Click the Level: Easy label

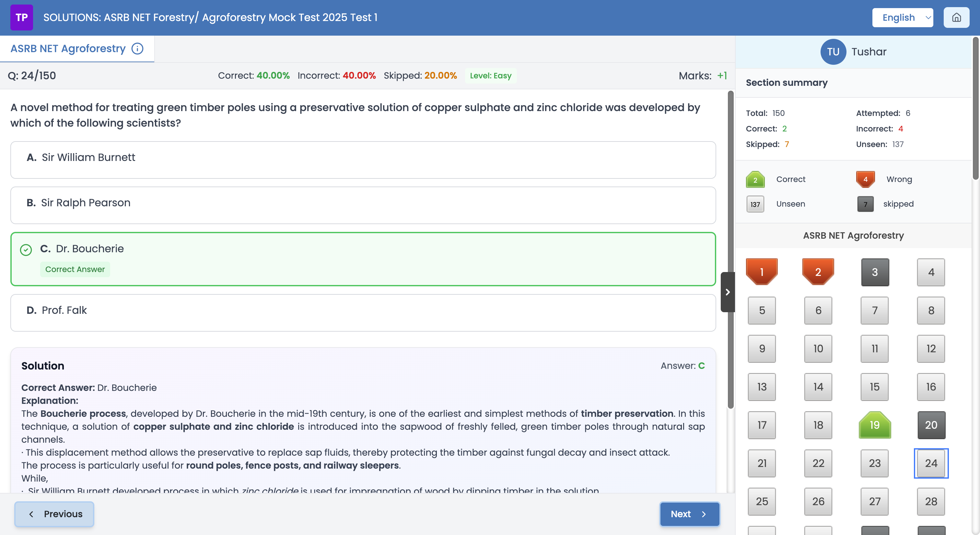click(490, 75)
